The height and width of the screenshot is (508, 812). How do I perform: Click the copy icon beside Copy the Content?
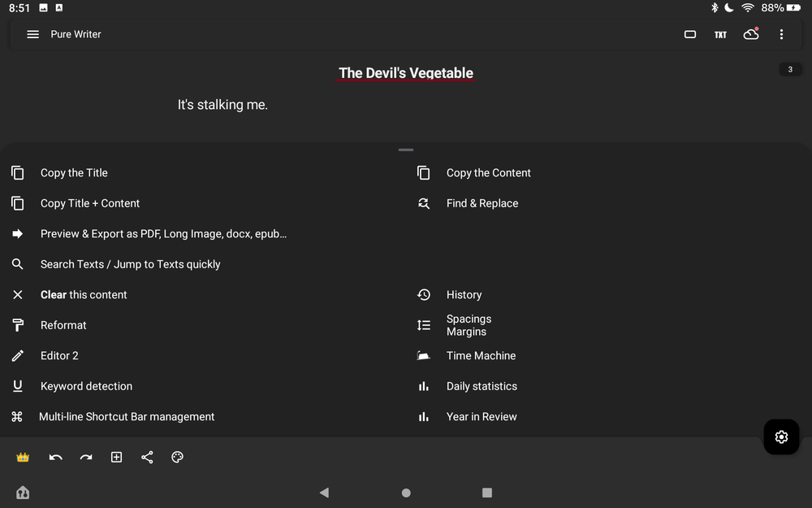424,172
